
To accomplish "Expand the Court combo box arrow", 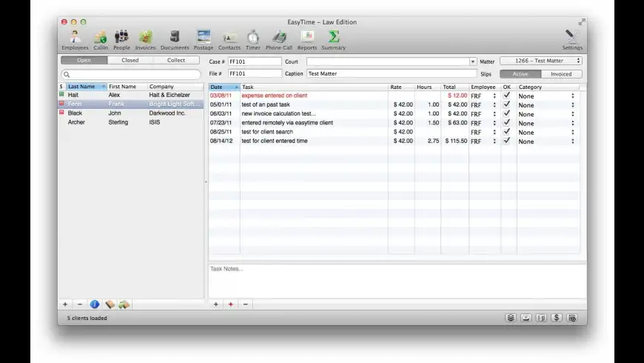I will tap(473, 61).
